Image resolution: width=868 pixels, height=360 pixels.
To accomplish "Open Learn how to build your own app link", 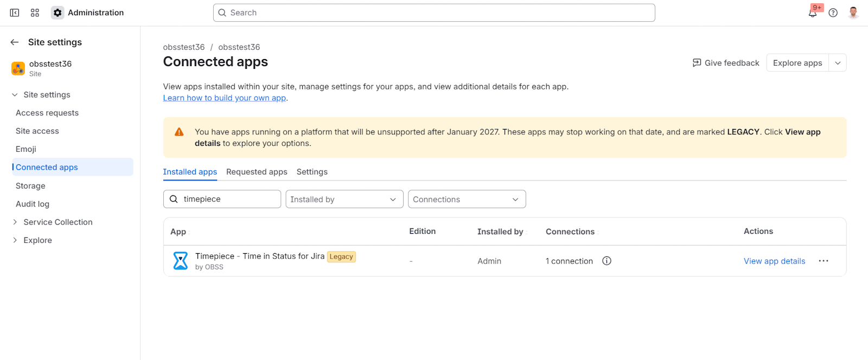I will [225, 98].
